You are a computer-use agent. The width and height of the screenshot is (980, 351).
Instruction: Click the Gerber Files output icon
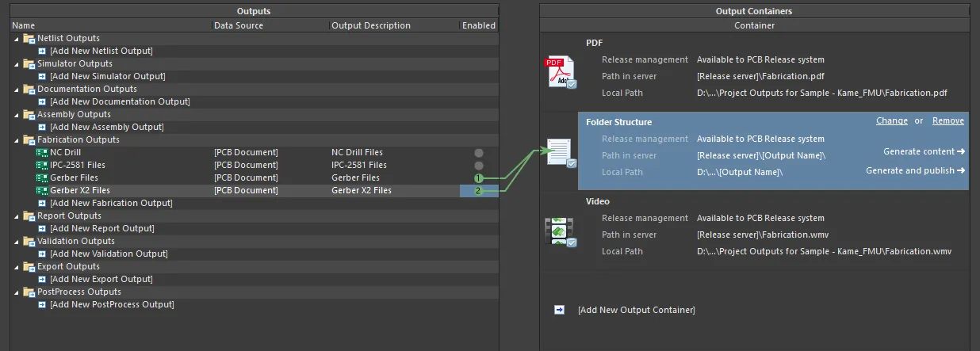pyautogui.click(x=42, y=177)
